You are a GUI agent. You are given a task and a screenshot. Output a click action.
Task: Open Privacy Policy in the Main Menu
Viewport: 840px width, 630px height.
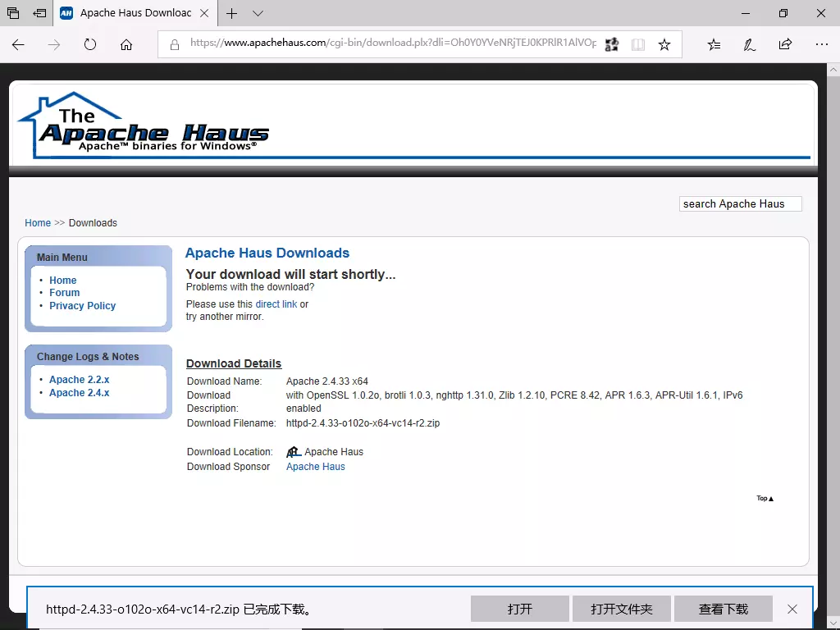(x=83, y=305)
